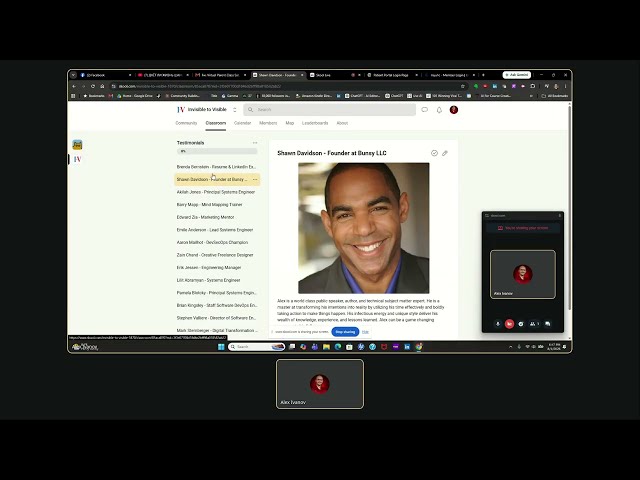Screen dimensions: 640x480
Task: Open the All Bookmarks folder
Action: tap(555, 96)
